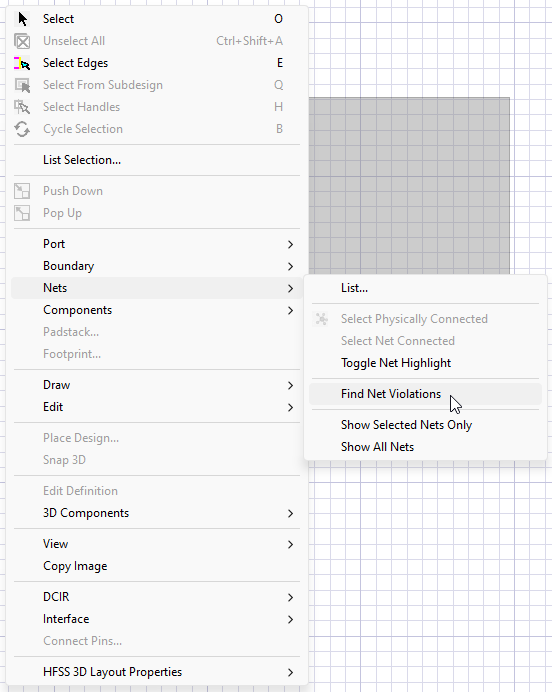This screenshot has width=552, height=692.
Task: Expand the Port submenu arrow
Action: 290,244
